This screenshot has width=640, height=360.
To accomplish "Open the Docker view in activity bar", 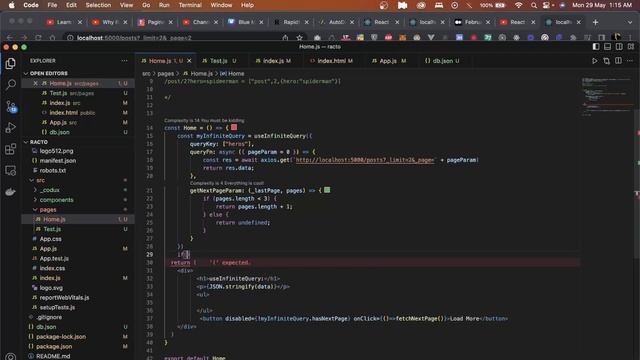I will (11, 191).
